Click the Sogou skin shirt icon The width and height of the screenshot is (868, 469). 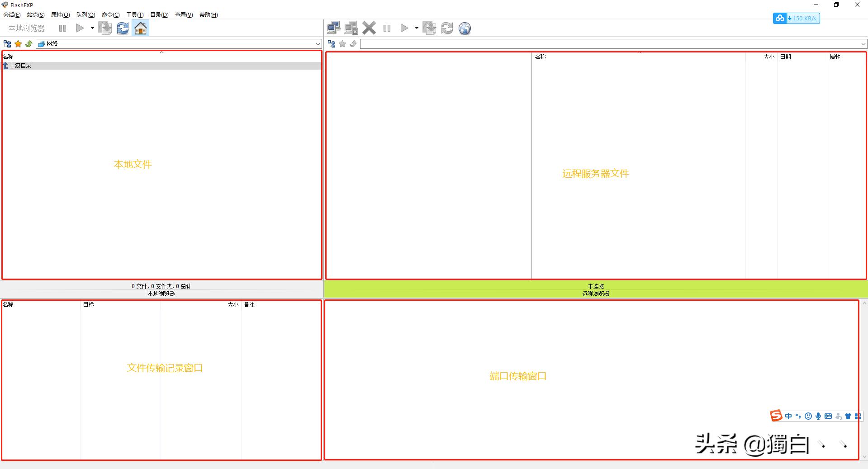coord(848,416)
